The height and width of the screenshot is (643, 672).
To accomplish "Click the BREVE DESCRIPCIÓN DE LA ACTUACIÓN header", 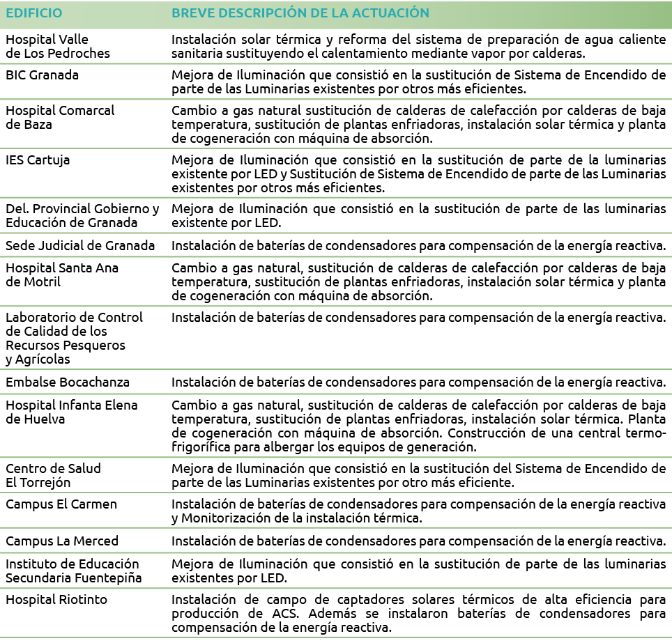I will (x=300, y=14).
